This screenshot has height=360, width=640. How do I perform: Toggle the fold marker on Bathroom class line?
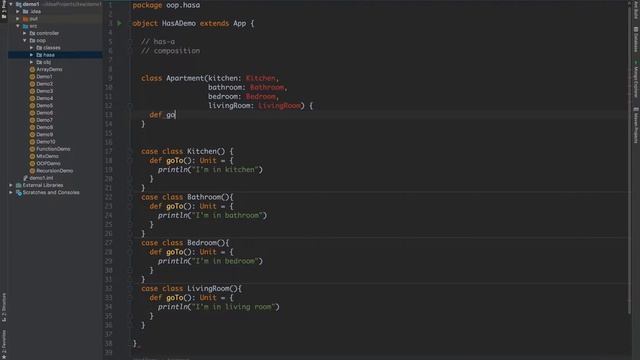(x=130, y=197)
